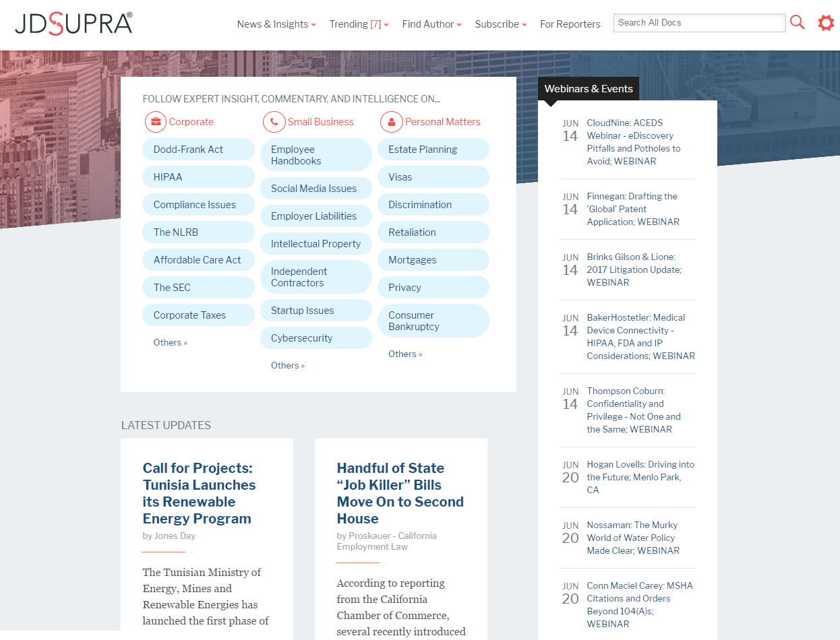Select the Dodd-Frank Act topic
This screenshot has width=840, height=640.
pyautogui.click(x=198, y=150)
